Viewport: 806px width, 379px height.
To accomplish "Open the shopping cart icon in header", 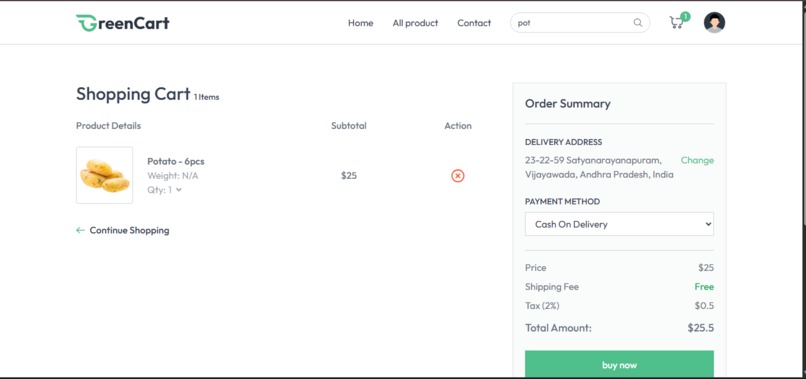I will coord(676,23).
